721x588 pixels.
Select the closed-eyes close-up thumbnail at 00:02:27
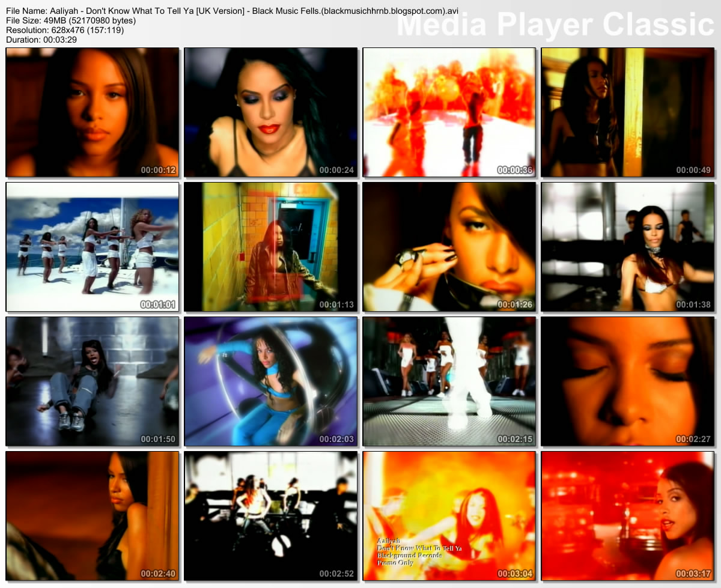pos(627,381)
